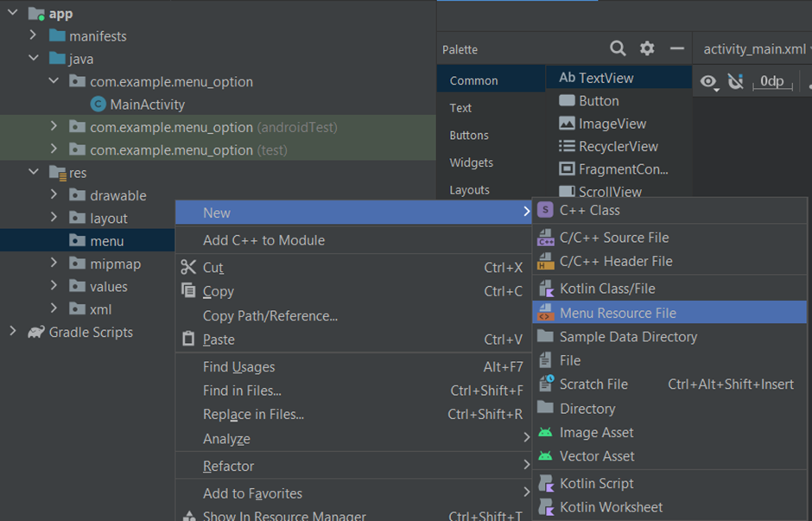Click the Gradle Scripts elephant icon

point(35,332)
